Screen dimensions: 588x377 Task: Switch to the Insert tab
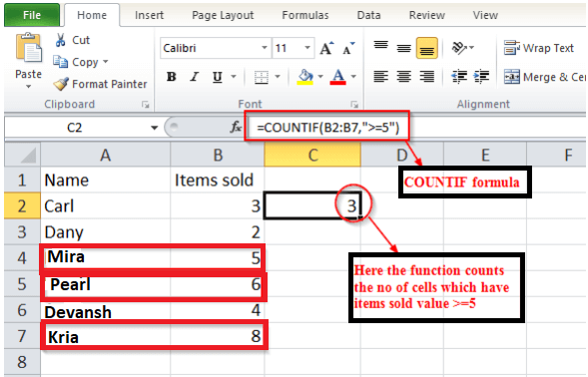(150, 15)
